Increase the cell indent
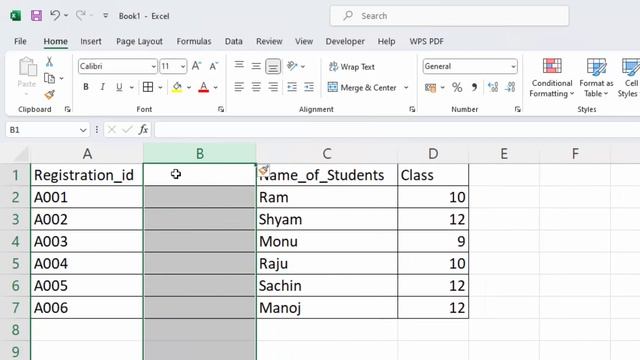Image resolution: width=640 pixels, height=360 pixels. (x=309, y=87)
